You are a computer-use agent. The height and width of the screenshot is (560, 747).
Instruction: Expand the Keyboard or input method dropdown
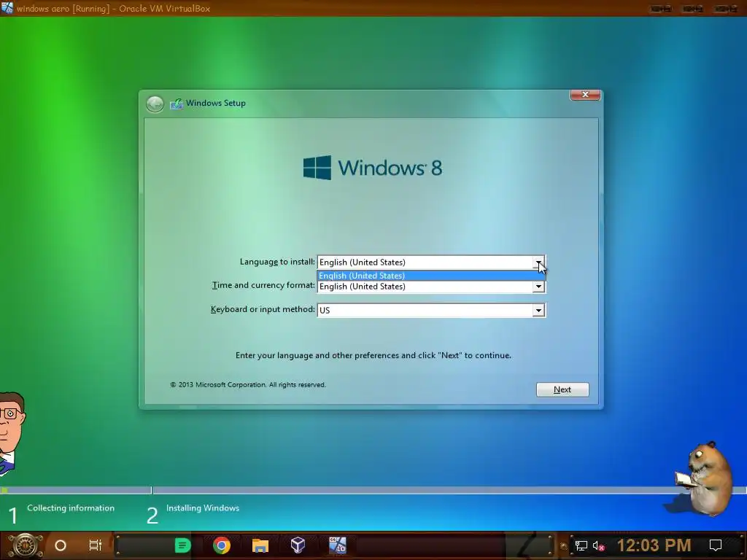click(538, 311)
